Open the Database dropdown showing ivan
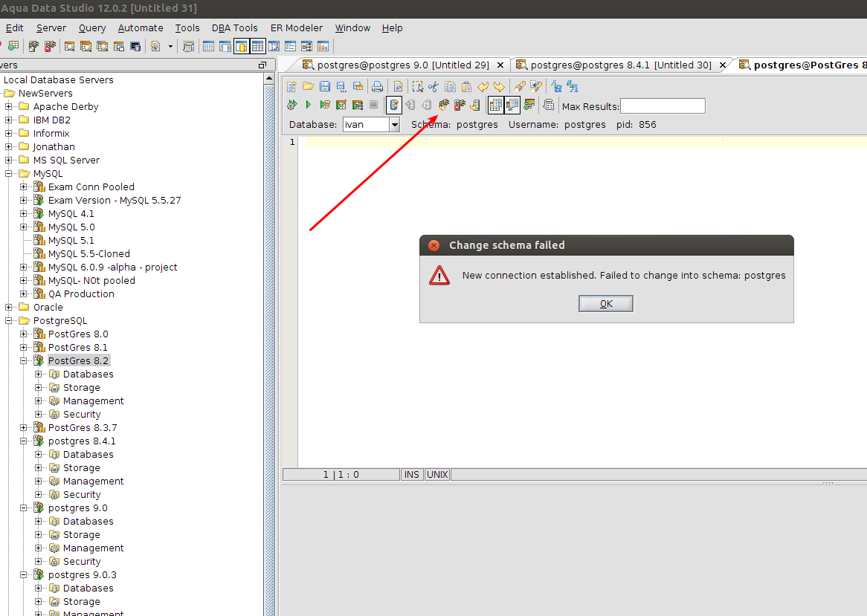The height and width of the screenshot is (616, 867). (x=394, y=125)
